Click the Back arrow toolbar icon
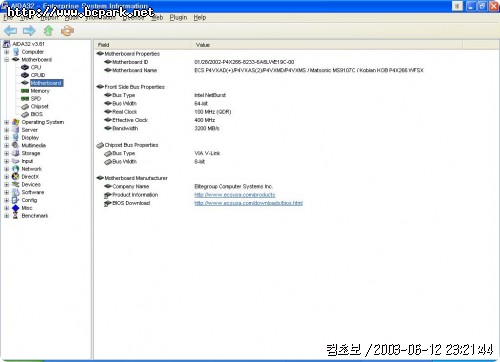The height and width of the screenshot is (362, 500). (x=10, y=31)
